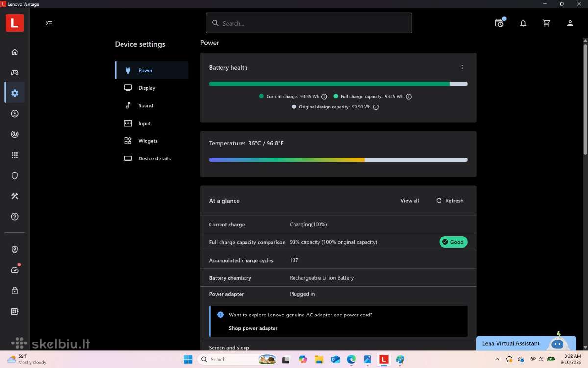
Task: Open the speedometer performance sidebar icon
Action: [x=15, y=270]
